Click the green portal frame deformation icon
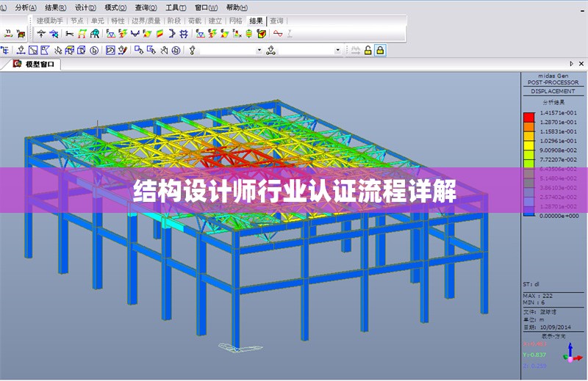Viewport: 588px width, 381px height. click(x=83, y=34)
